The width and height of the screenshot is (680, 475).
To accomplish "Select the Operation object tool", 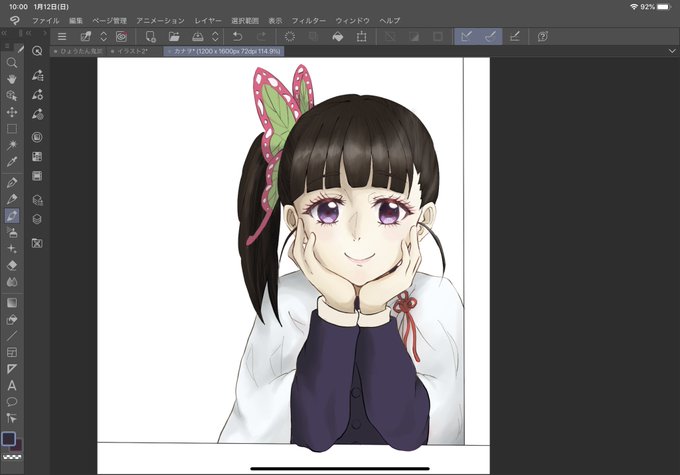I will (x=12, y=95).
